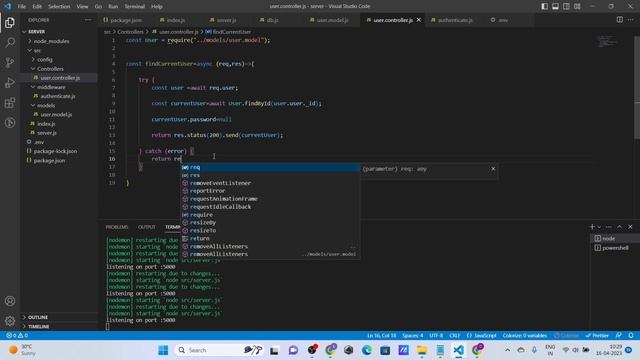Close the terminal panel
Screen dimensions: 640x360
(x=630, y=227)
